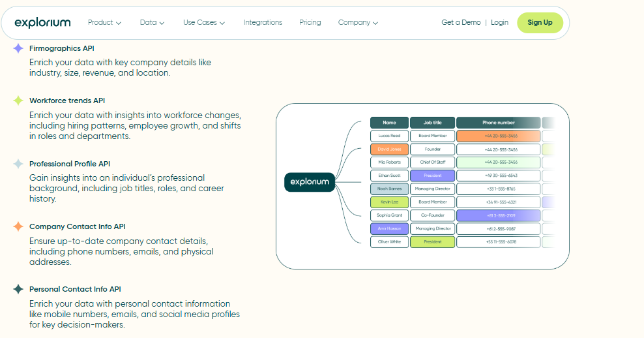Expand the Company dropdown chevron
The image size is (644, 338).
point(375,23)
